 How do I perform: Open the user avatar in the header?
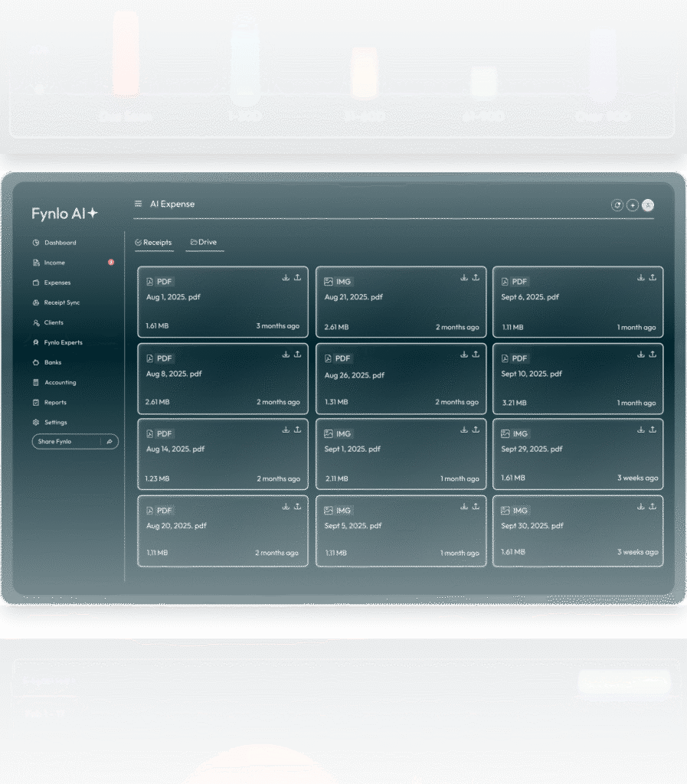pyautogui.click(x=648, y=205)
